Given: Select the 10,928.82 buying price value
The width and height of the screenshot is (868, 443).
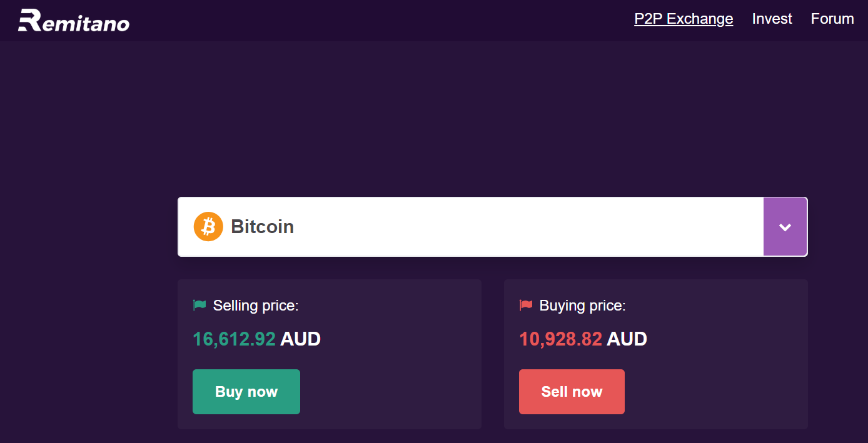Looking at the screenshot, I should tap(560, 339).
